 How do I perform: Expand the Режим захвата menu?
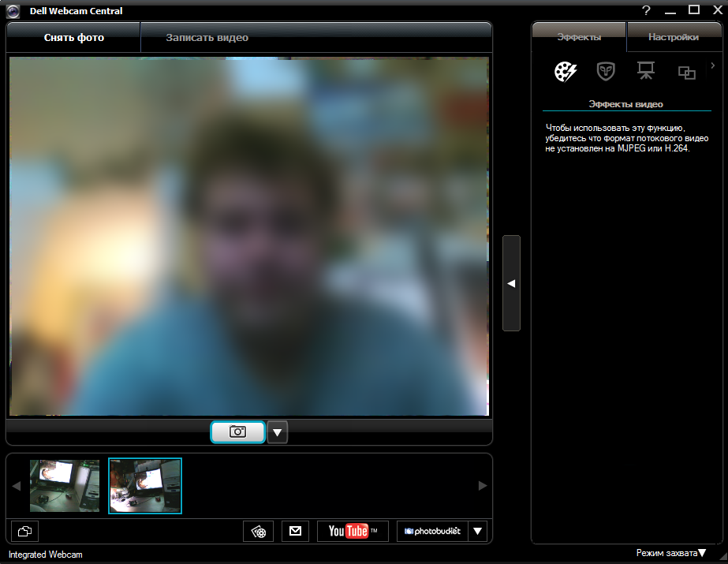pos(671,553)
